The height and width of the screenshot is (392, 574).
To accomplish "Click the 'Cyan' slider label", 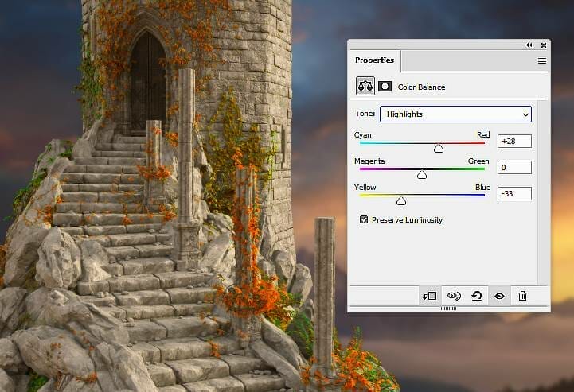I will [363, 135].
